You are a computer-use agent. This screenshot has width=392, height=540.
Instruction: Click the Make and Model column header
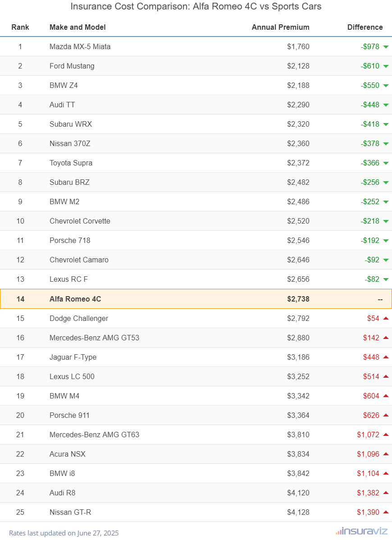point(77,27)
